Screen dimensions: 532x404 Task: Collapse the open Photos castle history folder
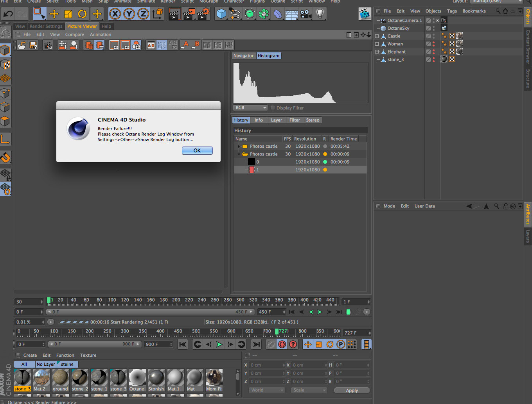click(239, 154)
